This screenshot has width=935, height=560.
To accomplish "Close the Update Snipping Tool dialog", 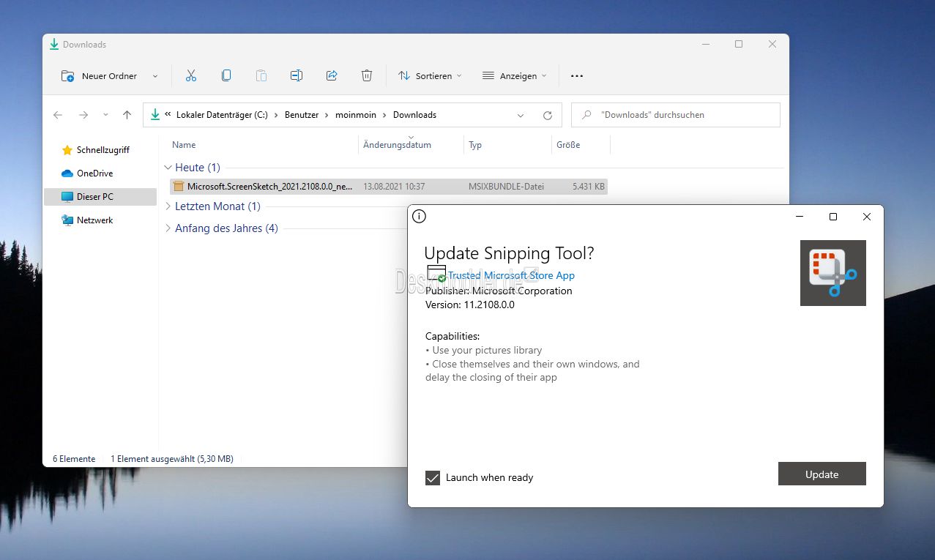I will click(867, 217).
